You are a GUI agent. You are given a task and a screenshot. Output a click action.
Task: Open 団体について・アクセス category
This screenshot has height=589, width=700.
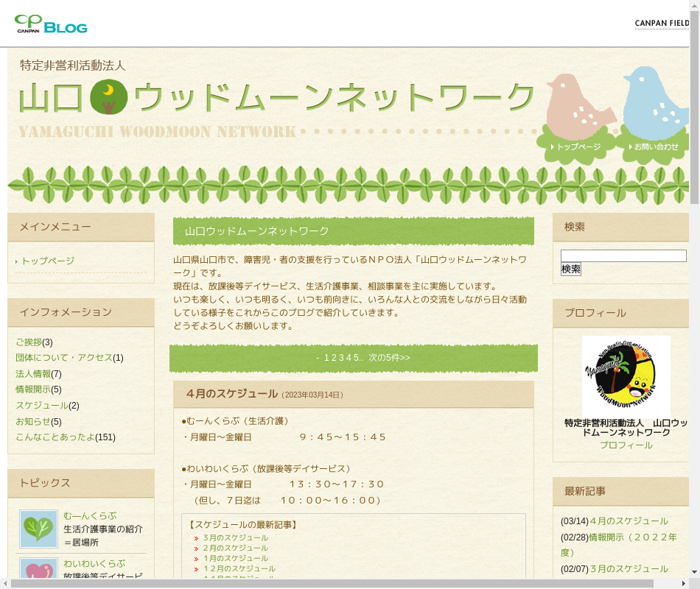tap(63, 358)
